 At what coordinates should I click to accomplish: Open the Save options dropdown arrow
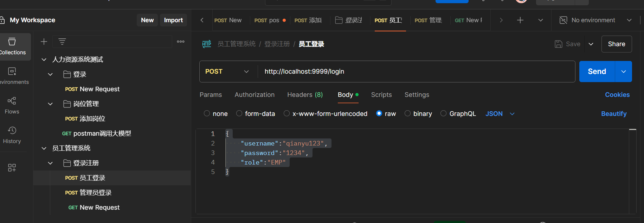coord(591,44)
